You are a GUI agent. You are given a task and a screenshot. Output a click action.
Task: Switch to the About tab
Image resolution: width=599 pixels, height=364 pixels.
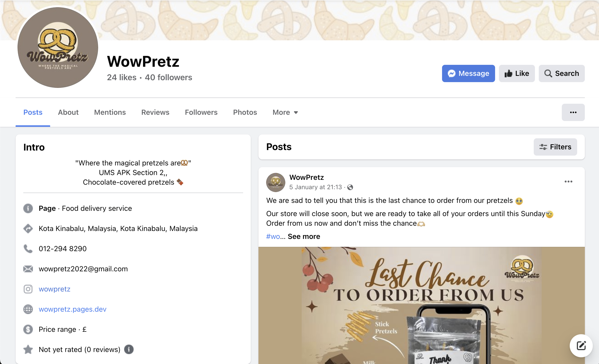[68, 112]
